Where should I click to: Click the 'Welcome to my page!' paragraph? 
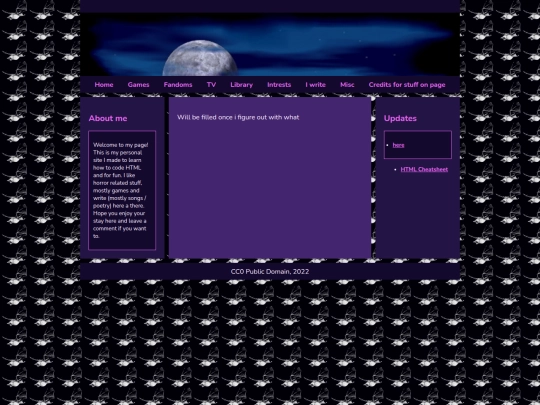click(120, 190)
